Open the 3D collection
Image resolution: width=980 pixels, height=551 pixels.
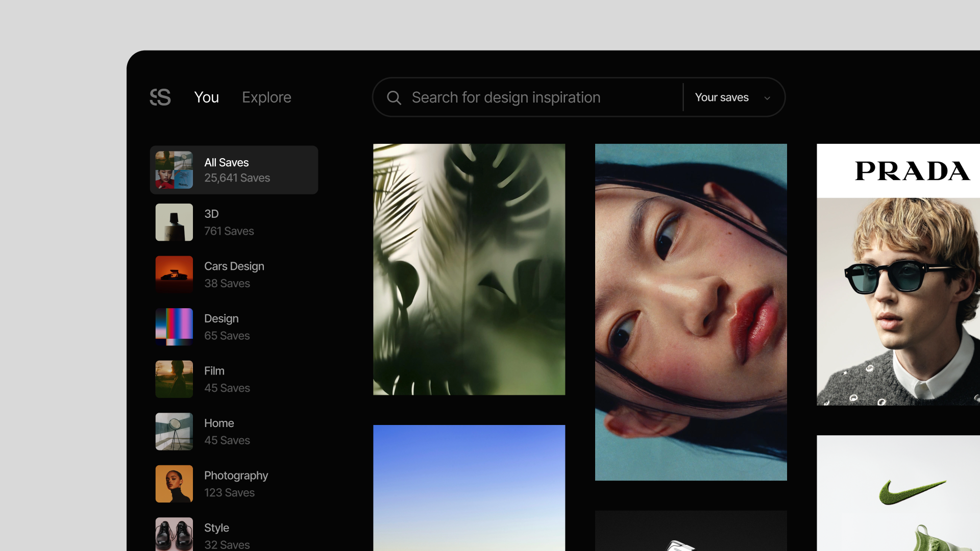click(234, 222)
